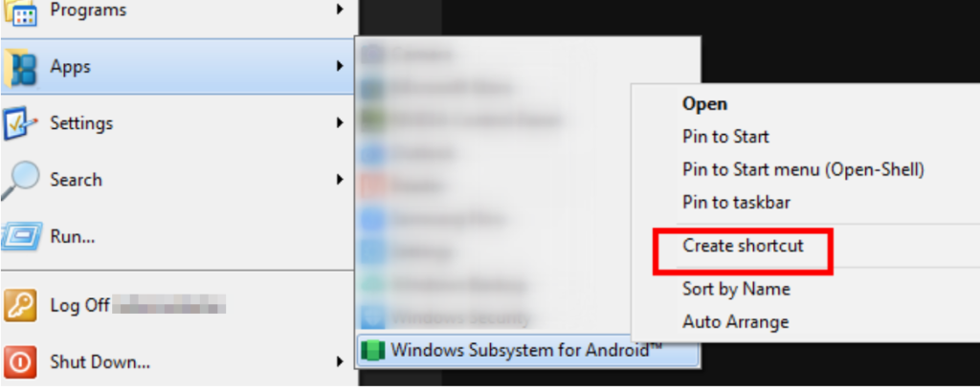This screenshot has width=980, height=392.
Task: Click the Apps folder icon
Action: (x=20, y=68)
